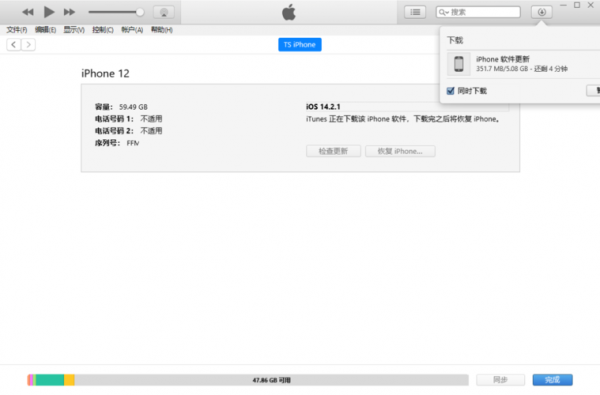Click the rewind playback button
Screen dimensions: 600x395
(28, 12)
